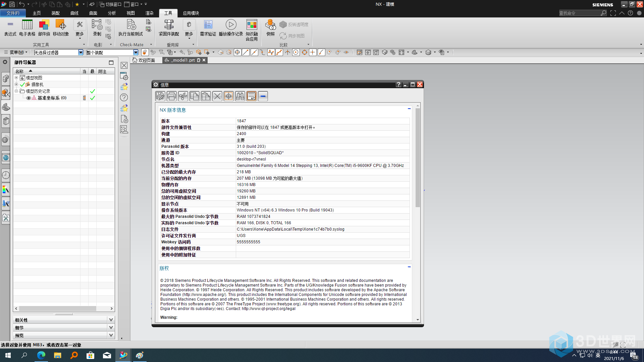The height and width of the screenshot is (362, 644).
Task: Open the 文件(F) menu
Action: coord(13,13)
